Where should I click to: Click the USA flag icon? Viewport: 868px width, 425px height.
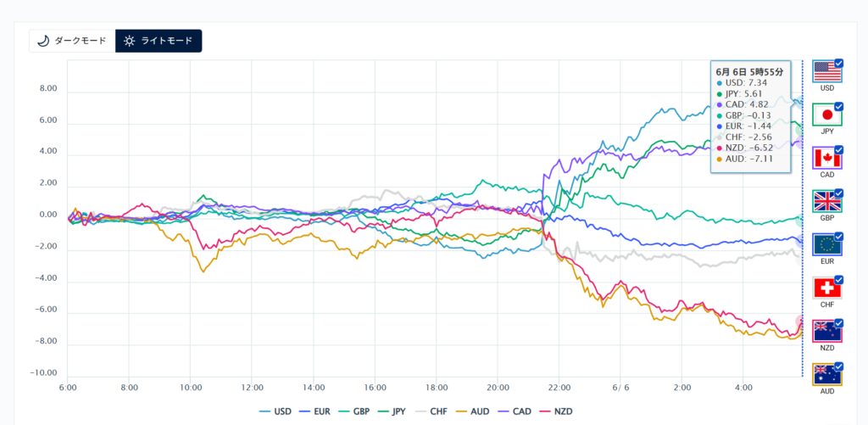click(x=827, y=72)
